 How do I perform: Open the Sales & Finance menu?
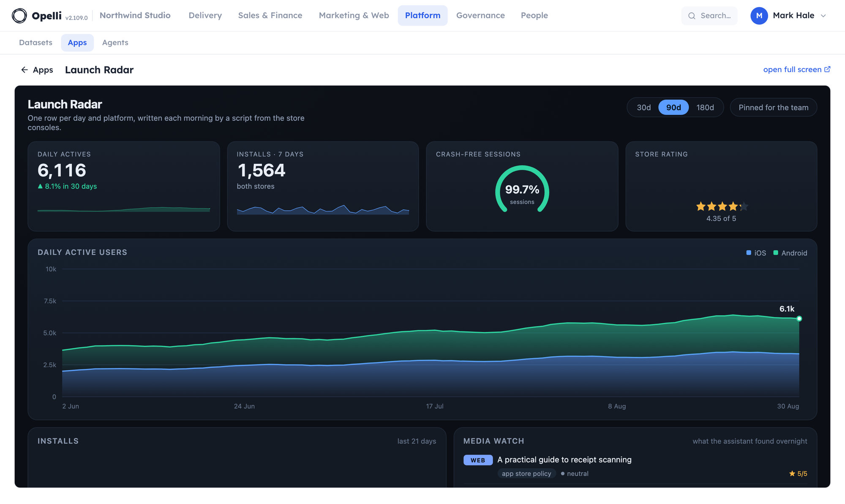pos(270,16)
